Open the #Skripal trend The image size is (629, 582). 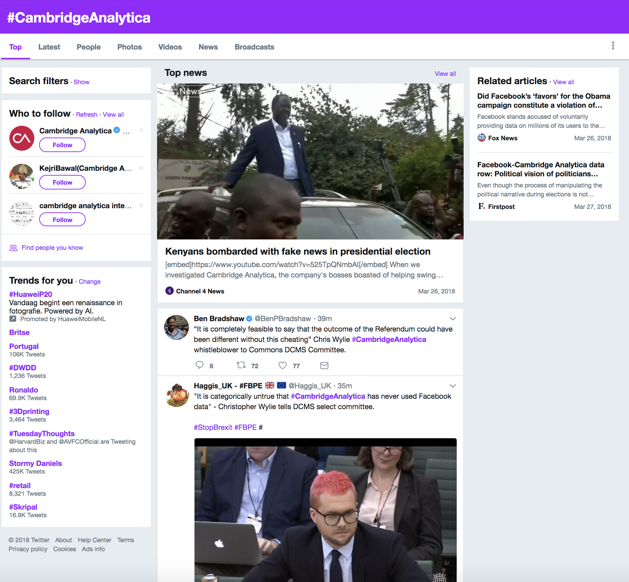pos(23,507)
